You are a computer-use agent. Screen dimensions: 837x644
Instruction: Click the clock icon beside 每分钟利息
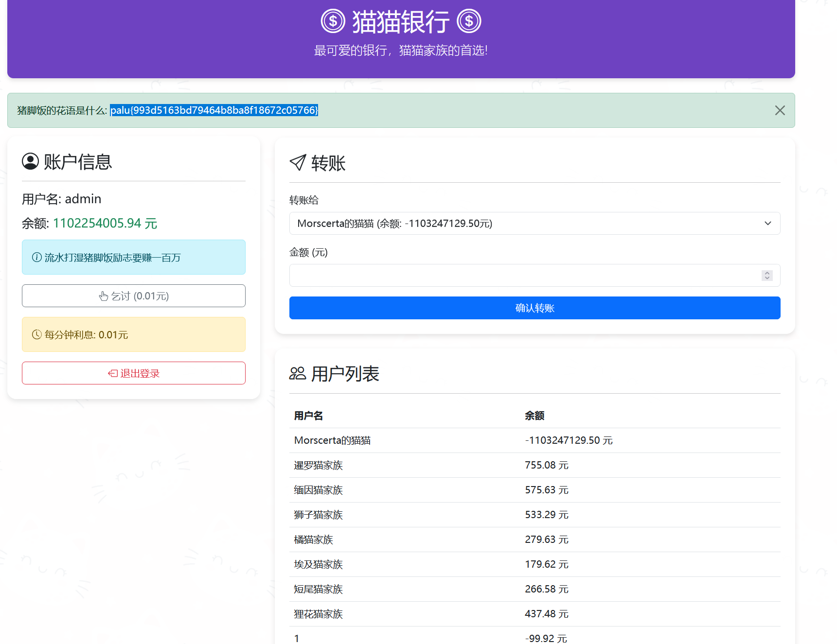36,334
